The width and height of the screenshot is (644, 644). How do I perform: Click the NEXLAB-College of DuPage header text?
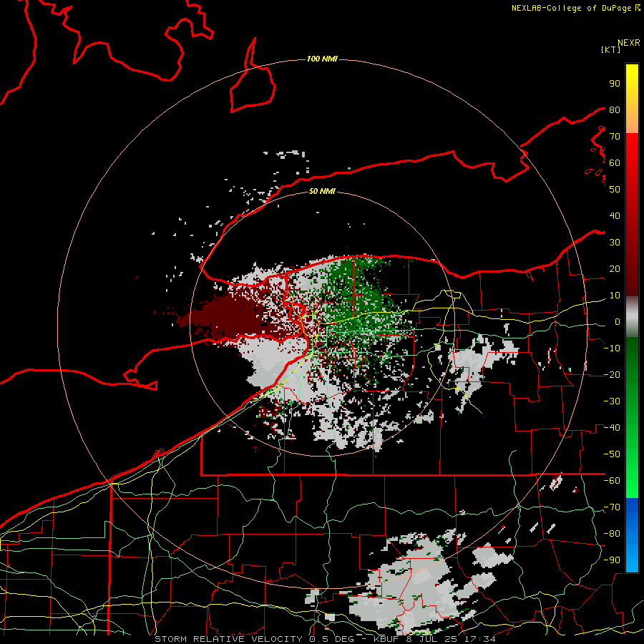point(575,8)
